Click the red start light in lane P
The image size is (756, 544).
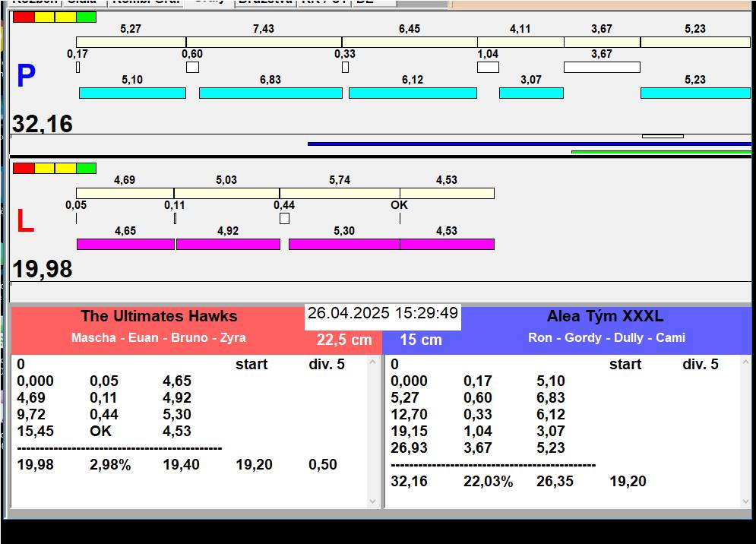(24, 17)
